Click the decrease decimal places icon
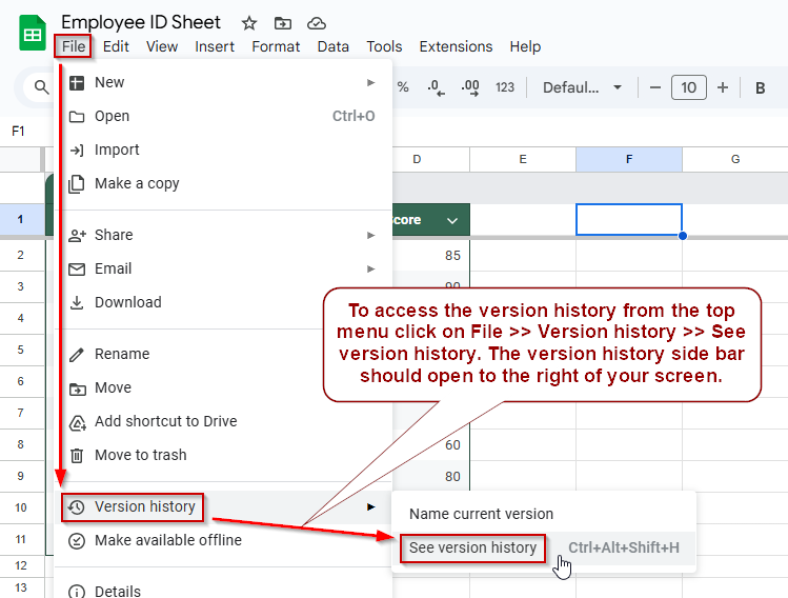788x598 pixels. (436, 88)
